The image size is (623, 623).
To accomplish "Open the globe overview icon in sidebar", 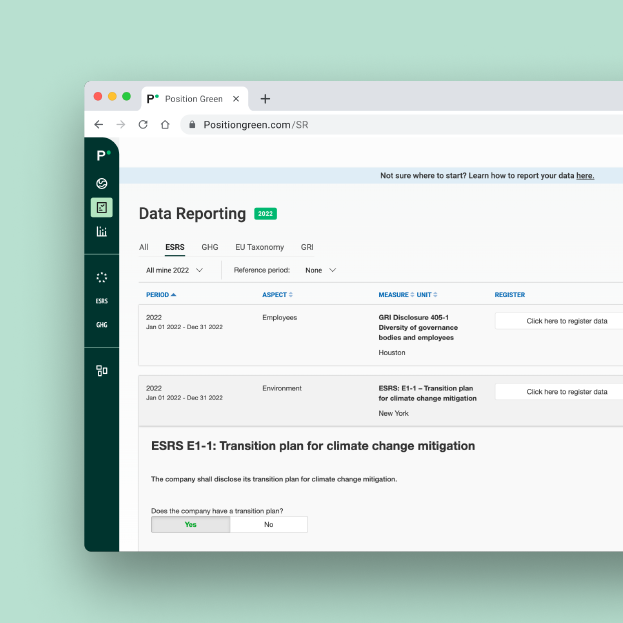I will tap(101, 183).
